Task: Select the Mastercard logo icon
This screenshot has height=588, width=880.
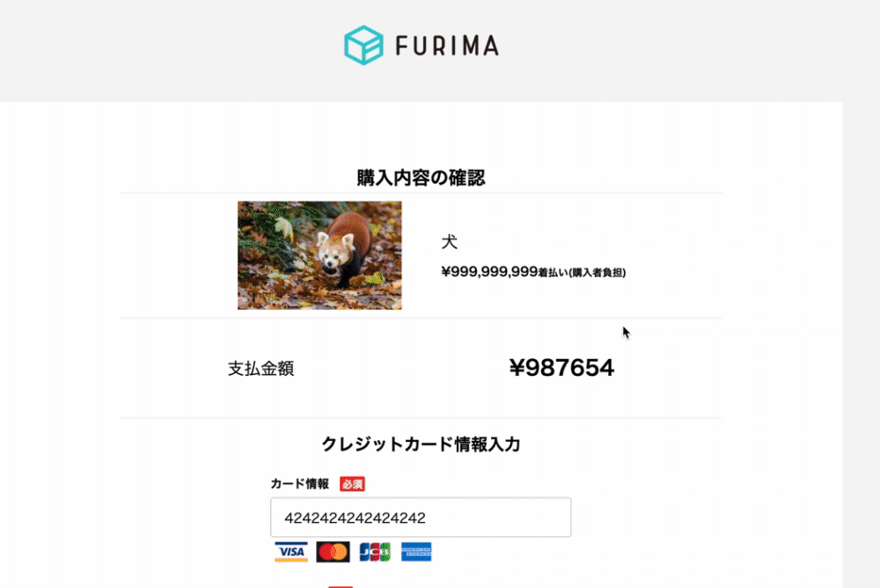Action: pyautogui.click(x=333, y=552)
